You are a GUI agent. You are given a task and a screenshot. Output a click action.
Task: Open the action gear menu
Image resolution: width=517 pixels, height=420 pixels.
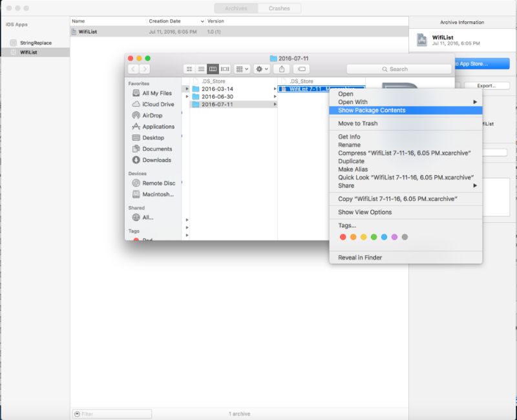pos(260,68)
